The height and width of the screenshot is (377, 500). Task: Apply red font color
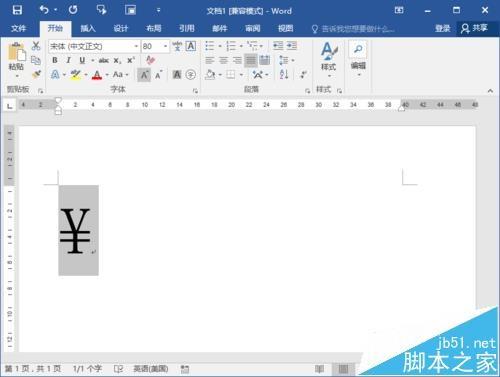(x=97, y=74)
